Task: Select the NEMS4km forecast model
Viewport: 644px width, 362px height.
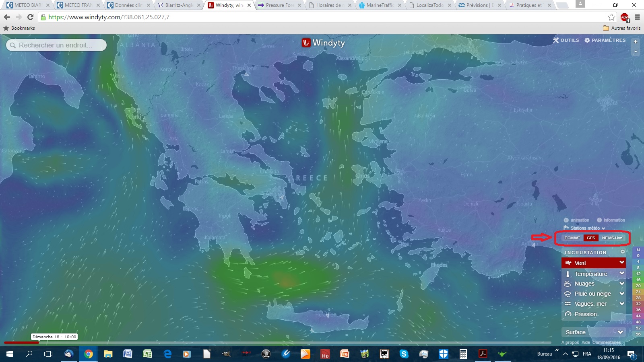Action: point(612,238)
